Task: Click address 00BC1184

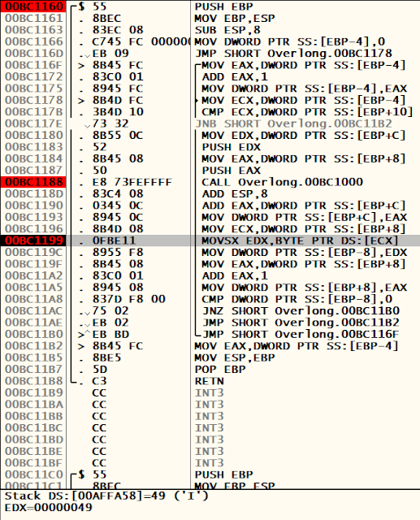Action: [33, 158]
